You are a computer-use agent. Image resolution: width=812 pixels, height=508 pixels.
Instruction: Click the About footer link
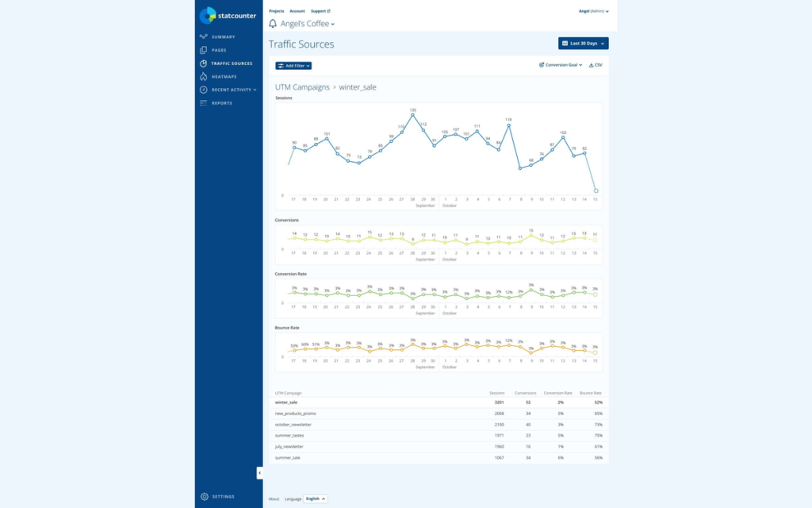point(274,498)
